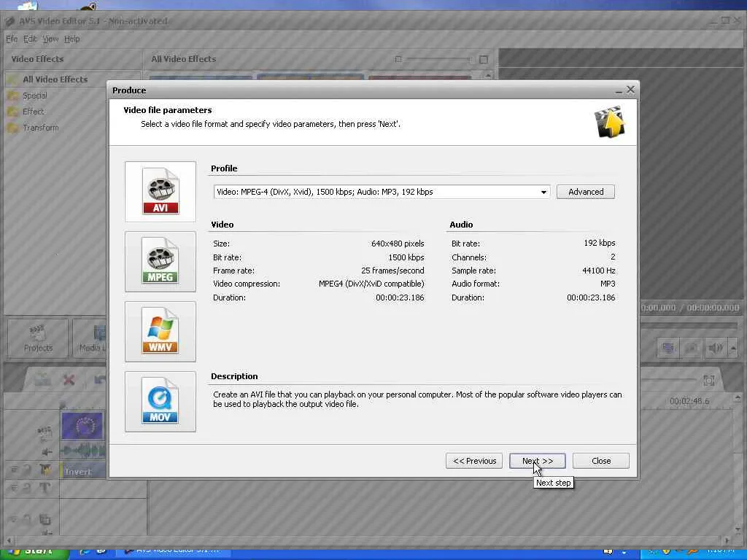Open the View menu in AVS Video Editor
747x560 pixels.
(x=50, y=39)
